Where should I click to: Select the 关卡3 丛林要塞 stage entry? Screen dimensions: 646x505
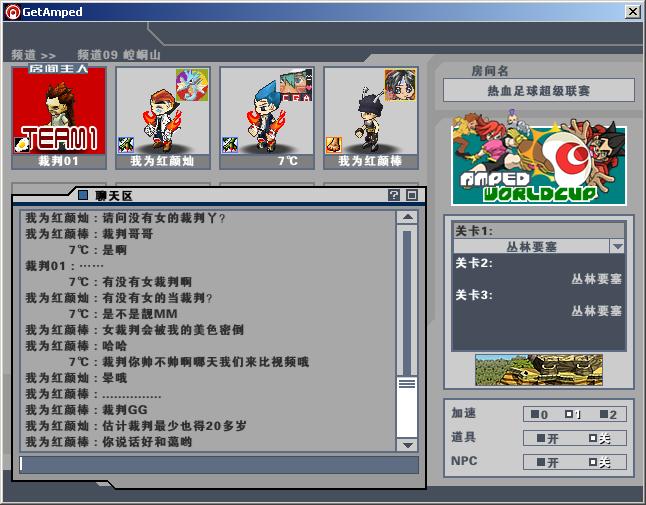click(x=596, y=311)
